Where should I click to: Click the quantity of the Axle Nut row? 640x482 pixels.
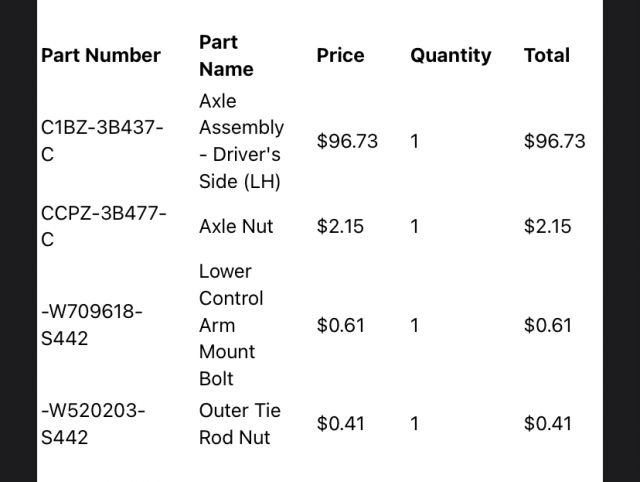(415, 226)
